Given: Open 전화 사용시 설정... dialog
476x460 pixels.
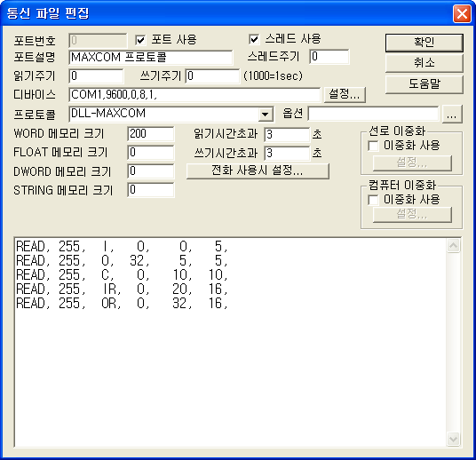Looking at the screenshot, I should pos(258,171).
